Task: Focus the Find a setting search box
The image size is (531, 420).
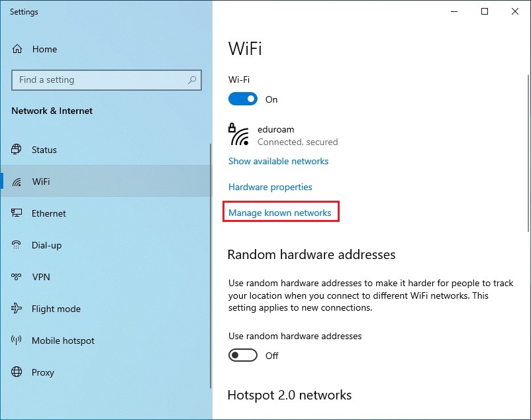Action: coord(107,80)
